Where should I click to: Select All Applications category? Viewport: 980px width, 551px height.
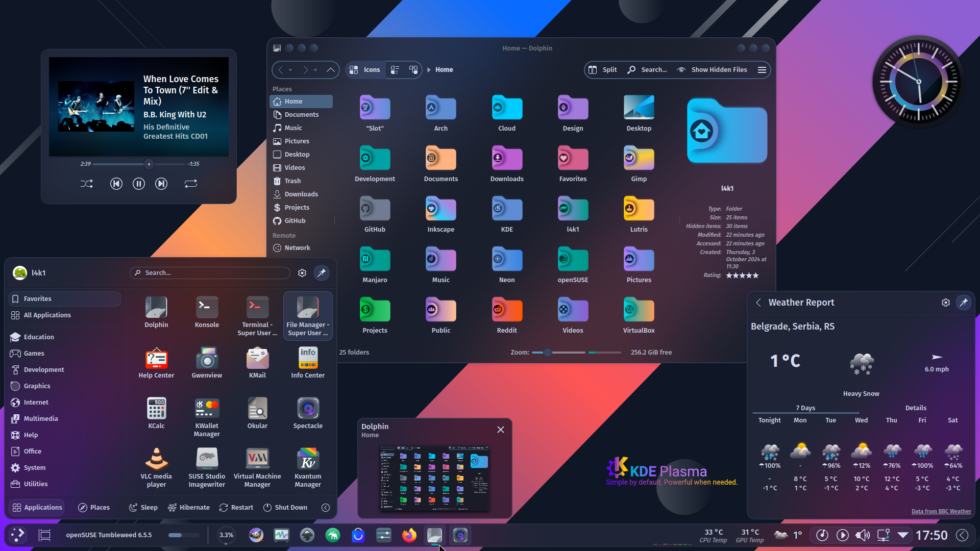coord(65,315)
